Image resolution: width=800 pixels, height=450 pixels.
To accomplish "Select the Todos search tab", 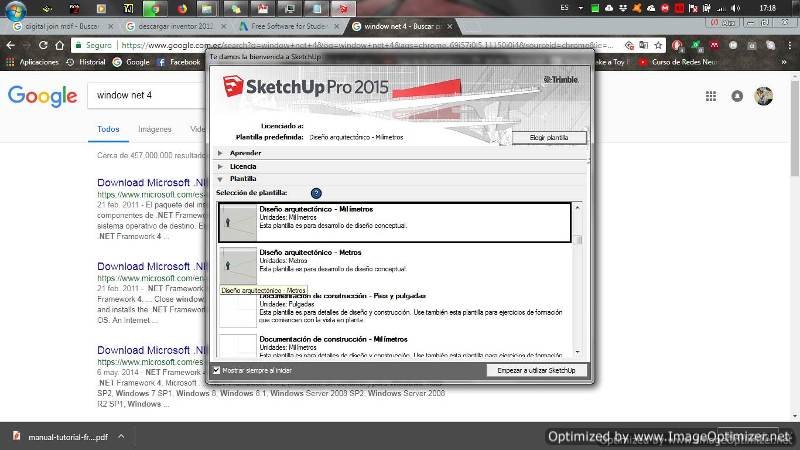I will coord(108,130).
